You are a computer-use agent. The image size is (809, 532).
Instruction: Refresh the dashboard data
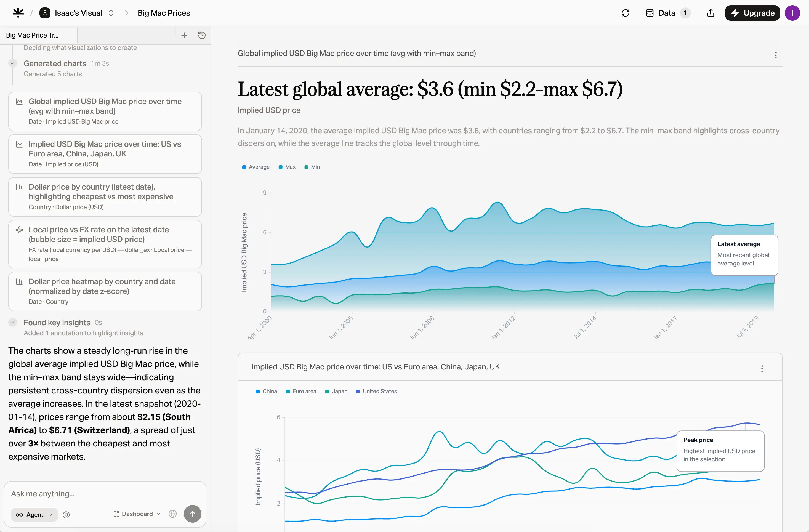pyautogui.click(x=626, y=13)
